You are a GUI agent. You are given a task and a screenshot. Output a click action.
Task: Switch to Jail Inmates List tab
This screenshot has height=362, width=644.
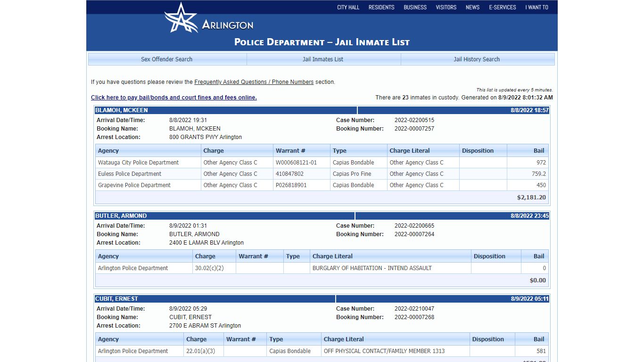pos(323,59)
